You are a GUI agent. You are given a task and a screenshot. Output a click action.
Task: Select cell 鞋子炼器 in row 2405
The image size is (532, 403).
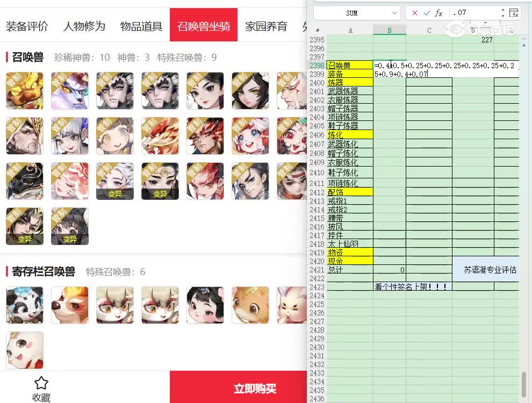point(350,126)
